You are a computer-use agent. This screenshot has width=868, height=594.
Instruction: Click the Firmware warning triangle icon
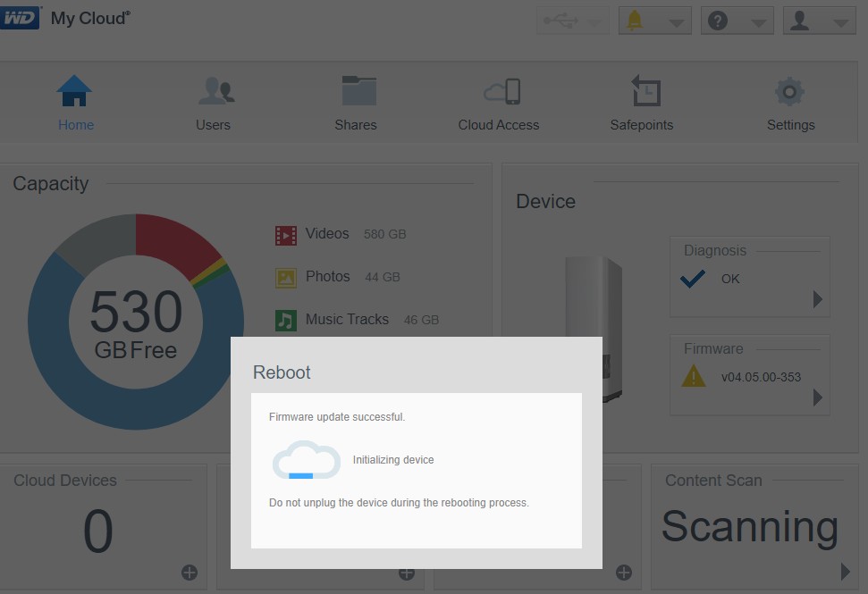pyautogui.click(x=694, y=376)
